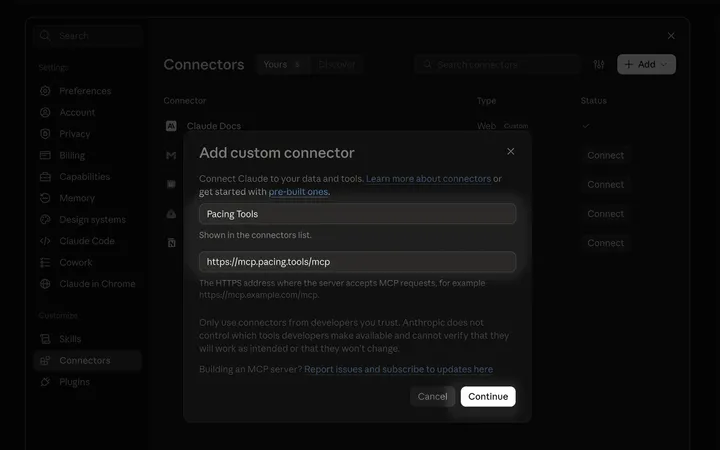Click Connect in the Gmail row
720x450 pixels.
tap(605, 155)
